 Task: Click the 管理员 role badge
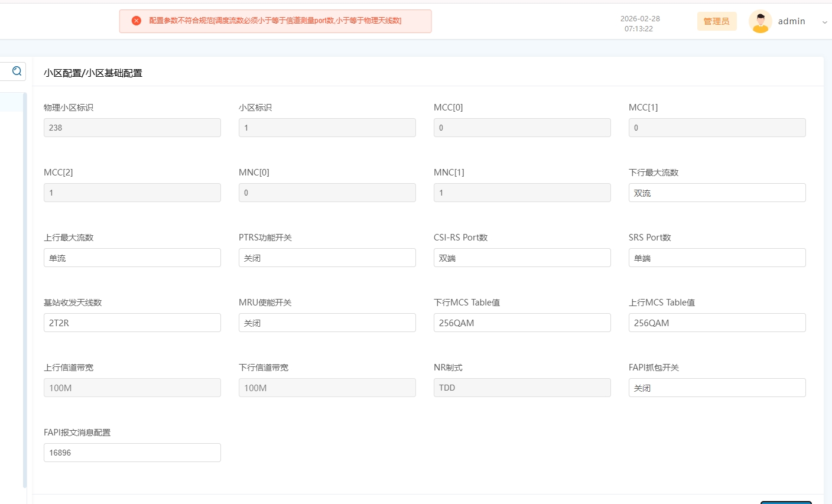[716, 21]
